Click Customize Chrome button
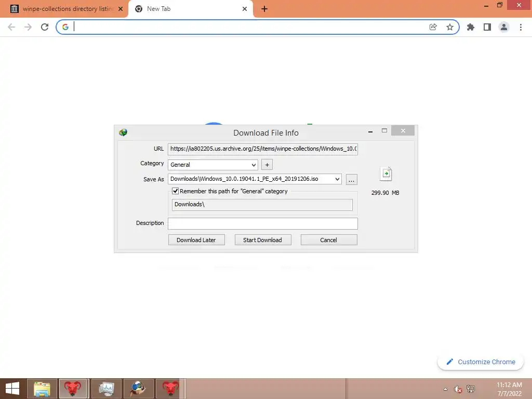 [481, 362]
